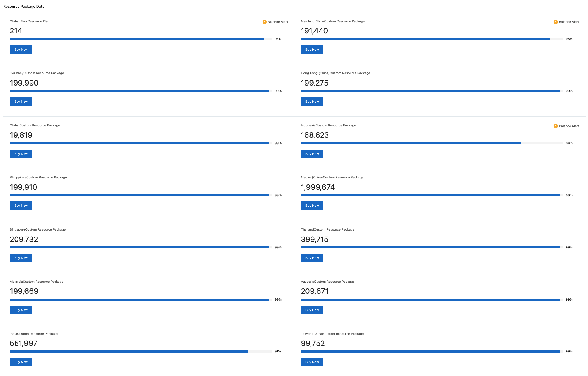
Task: Click Buy Now for Australia package
Action: pyautogui.click(x=312, y=310)
